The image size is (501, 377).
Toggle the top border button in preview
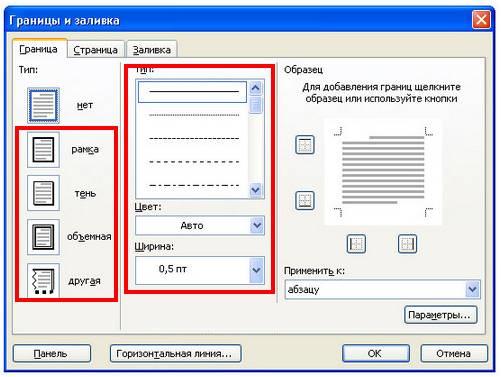(x=305, y=145)
